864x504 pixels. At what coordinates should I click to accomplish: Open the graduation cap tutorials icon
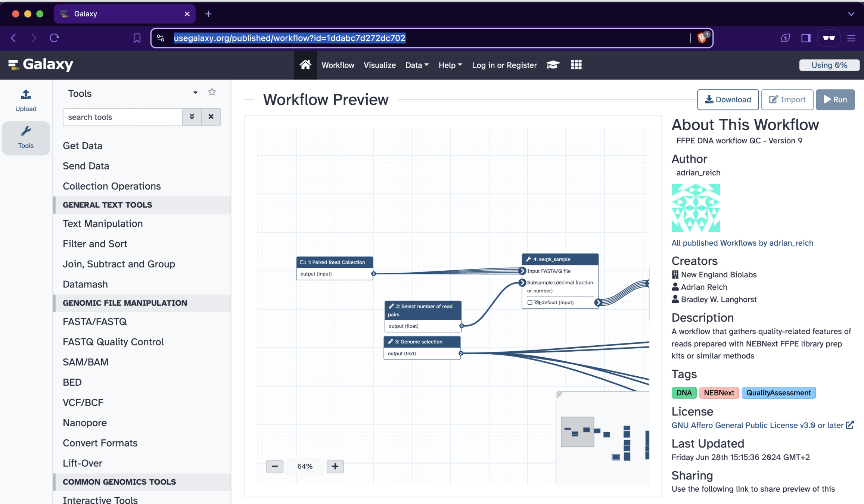553,65
